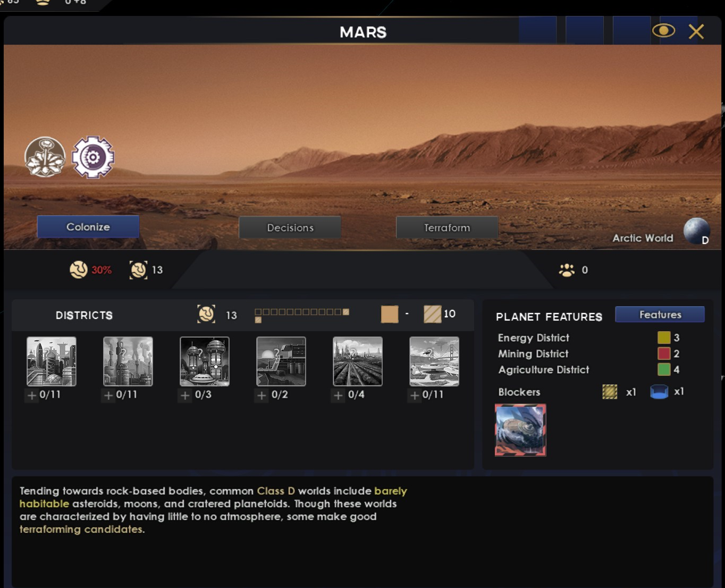Select the Industrial district icon
The height and width of the screenshot is (588, 725).
[x=128, y=362]
